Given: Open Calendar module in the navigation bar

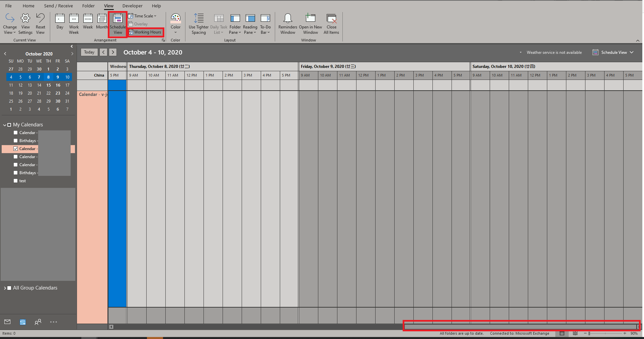Looking at the screenshot, I should pos(23,322).
